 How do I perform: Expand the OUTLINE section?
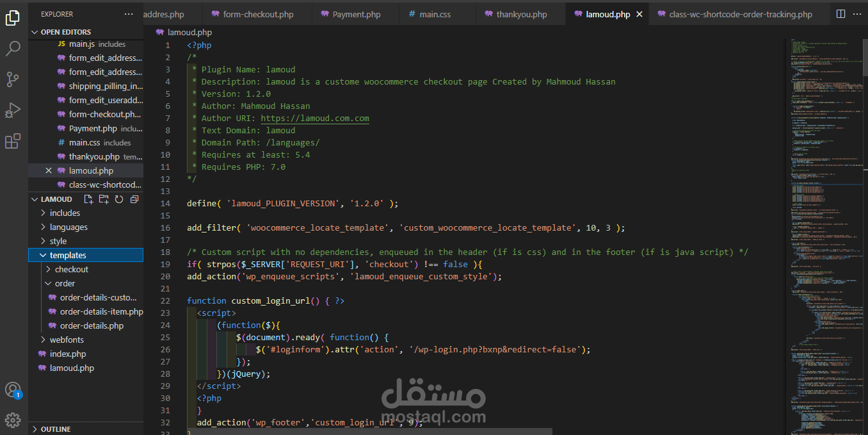click(x=35, y=429)
